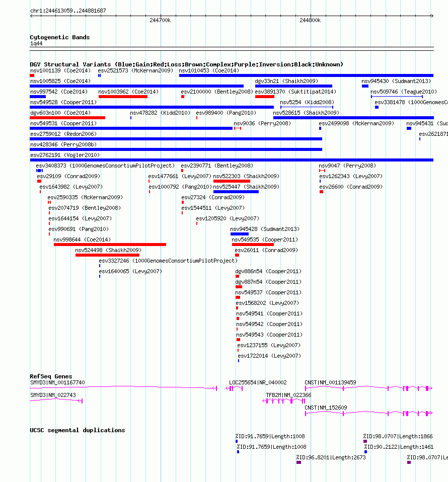Select the CNST|NM_001139459 gene label

331,383
